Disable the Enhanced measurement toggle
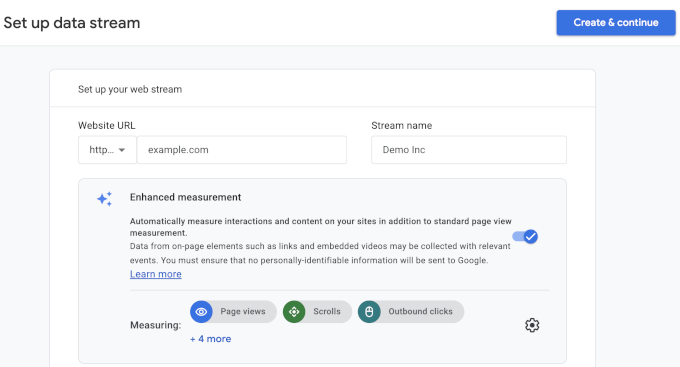This screenshot has height=367, width=680. click(525, 236)
